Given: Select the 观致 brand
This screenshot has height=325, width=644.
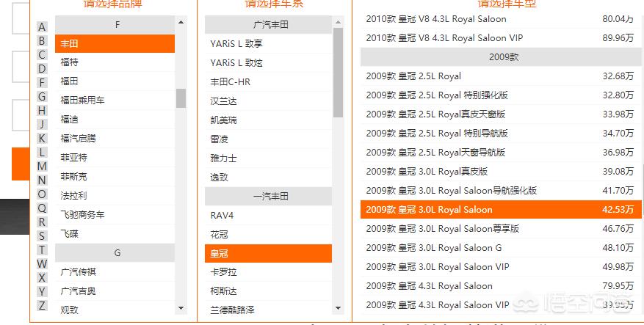Looking at the screenshot, I should click(x=115, y=310).
